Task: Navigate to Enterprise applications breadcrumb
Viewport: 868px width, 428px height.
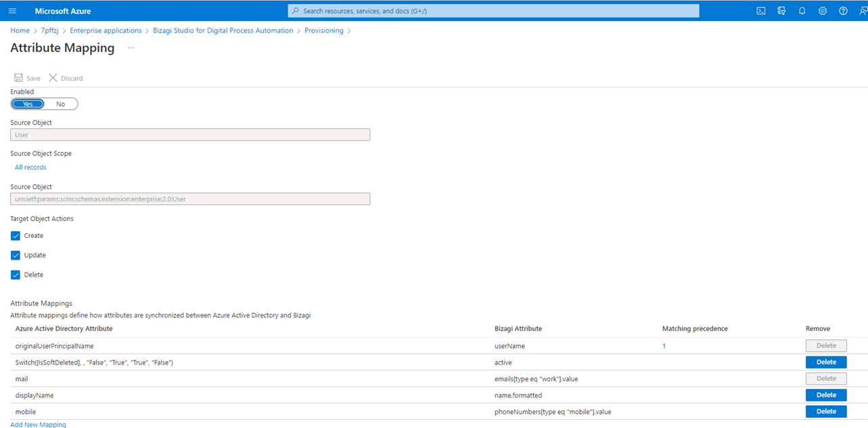Action: 106,30
